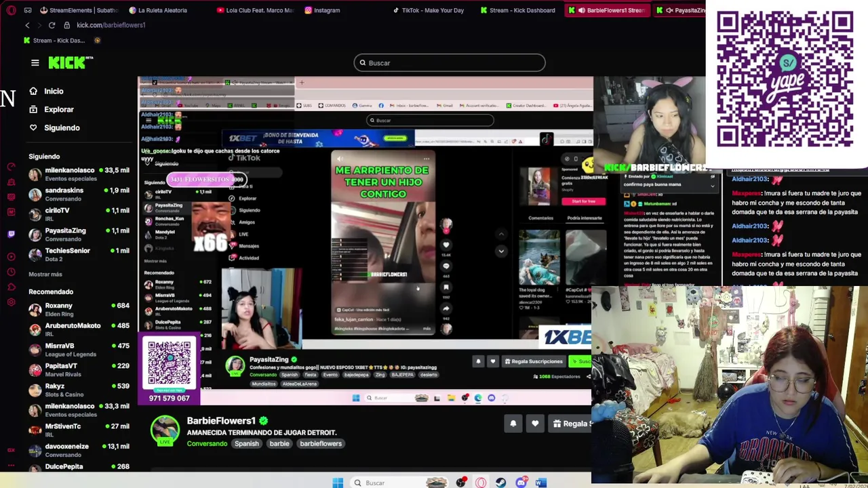Screen dimensions: 868x488
Task: Toggle PayasitaZing notification bell in stream
Action: point(478,362)
